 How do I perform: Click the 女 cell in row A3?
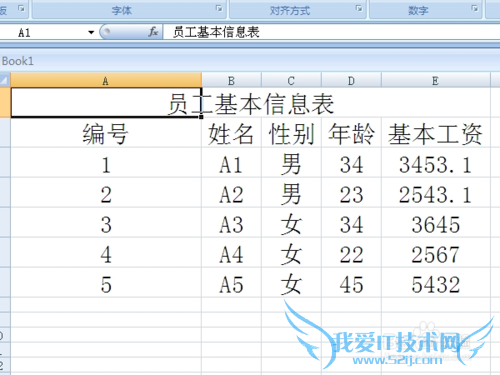(x=291, y=223)
